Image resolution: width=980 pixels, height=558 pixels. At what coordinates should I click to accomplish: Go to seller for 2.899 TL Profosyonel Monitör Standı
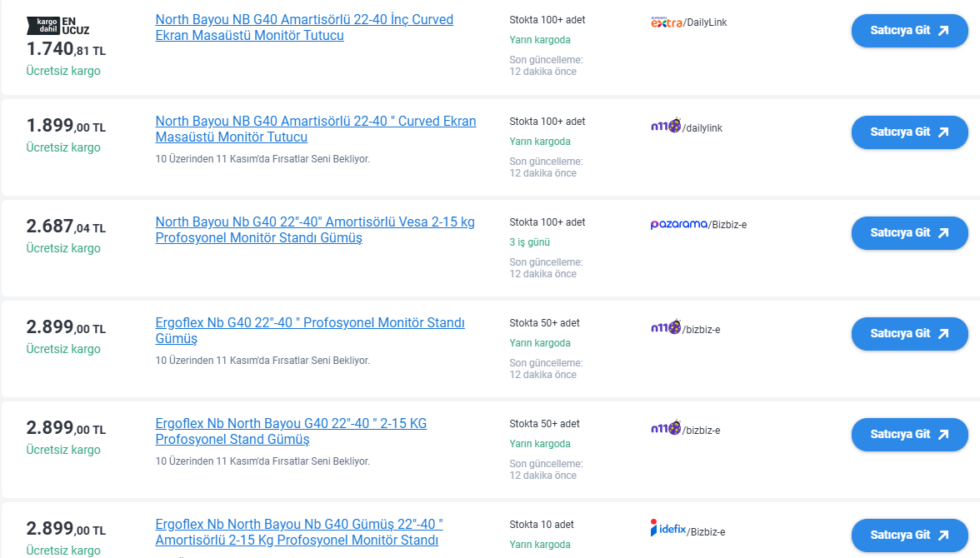[909, 334]
